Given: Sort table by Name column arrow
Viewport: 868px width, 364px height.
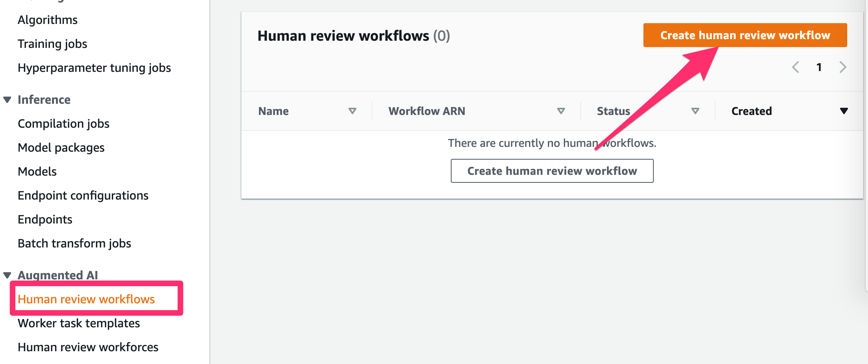Looking at the screenshot, I should pos(352,111).
